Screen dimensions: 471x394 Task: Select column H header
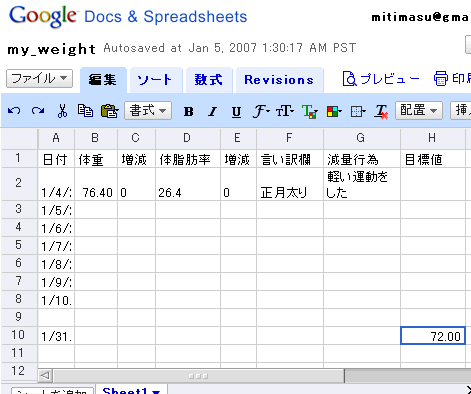tap(432, 138)
